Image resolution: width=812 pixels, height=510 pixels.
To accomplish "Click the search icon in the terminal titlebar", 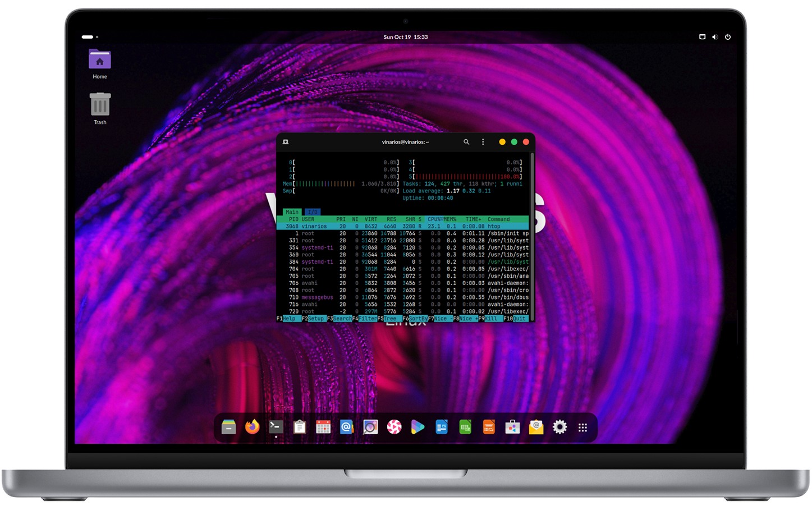I will (466, 142).
